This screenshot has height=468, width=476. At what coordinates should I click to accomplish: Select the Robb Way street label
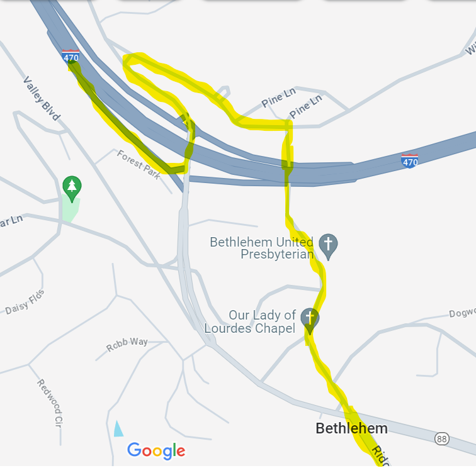point(127,344)
